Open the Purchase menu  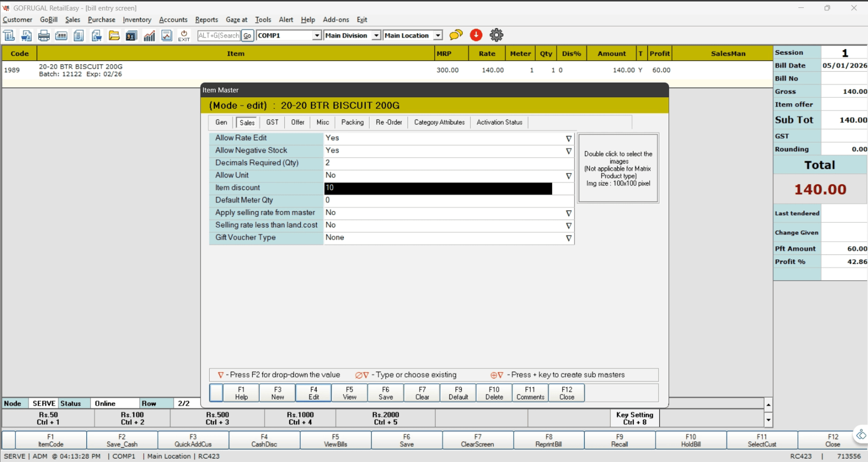point(101,20)
